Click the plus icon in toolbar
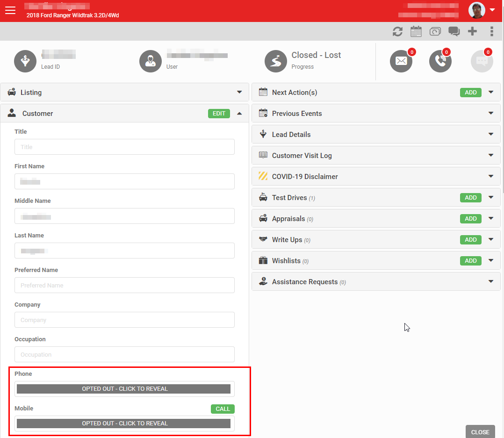 click(x=472, y=31)
